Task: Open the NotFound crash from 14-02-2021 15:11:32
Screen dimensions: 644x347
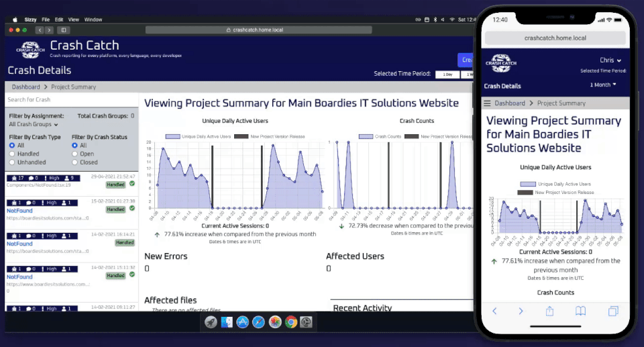Action: click(x=19, y=277)
